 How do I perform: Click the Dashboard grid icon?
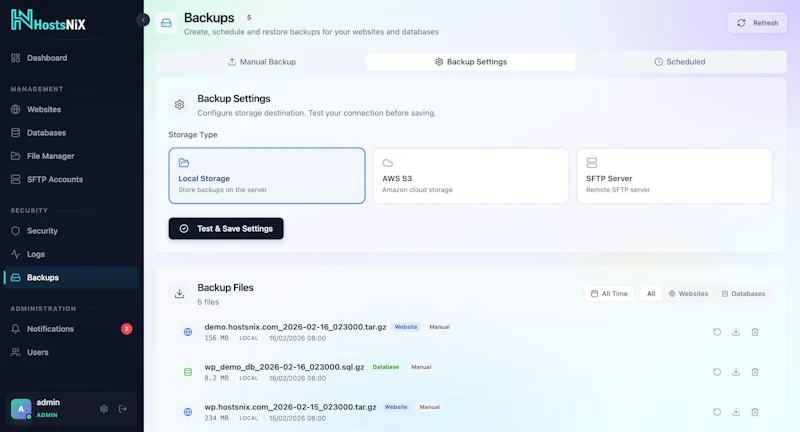[x=16, y=58]
